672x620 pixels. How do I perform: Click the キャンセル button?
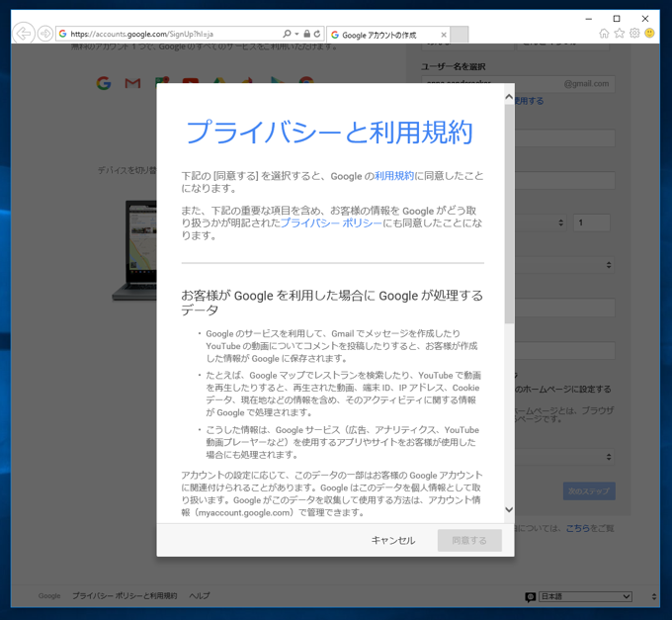pos(393,540)
